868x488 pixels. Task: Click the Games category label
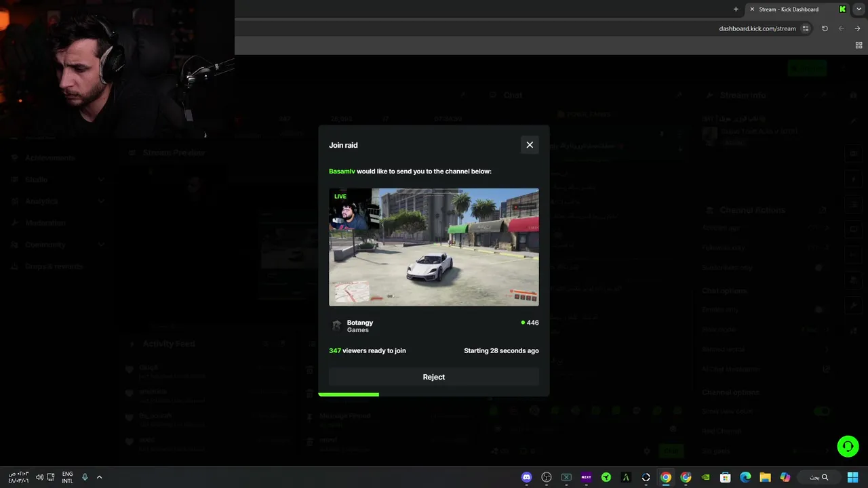pyautogui.click(x=358, y=330)
